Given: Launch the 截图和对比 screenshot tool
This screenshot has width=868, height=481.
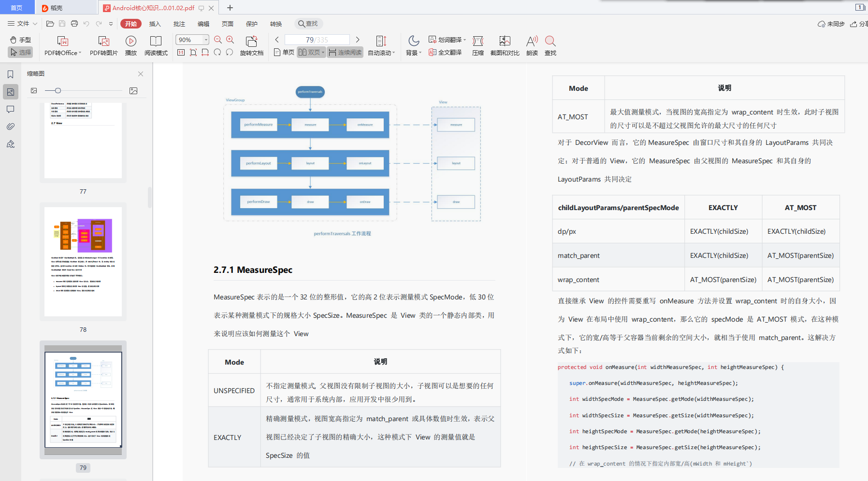Looking at the screenshot, I should coord(505,42).
